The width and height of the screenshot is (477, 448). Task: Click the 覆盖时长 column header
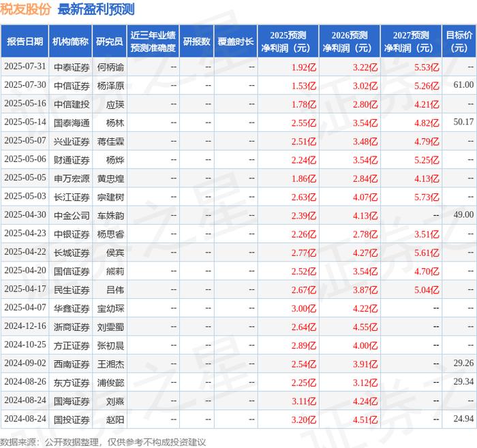click(236, 42)
